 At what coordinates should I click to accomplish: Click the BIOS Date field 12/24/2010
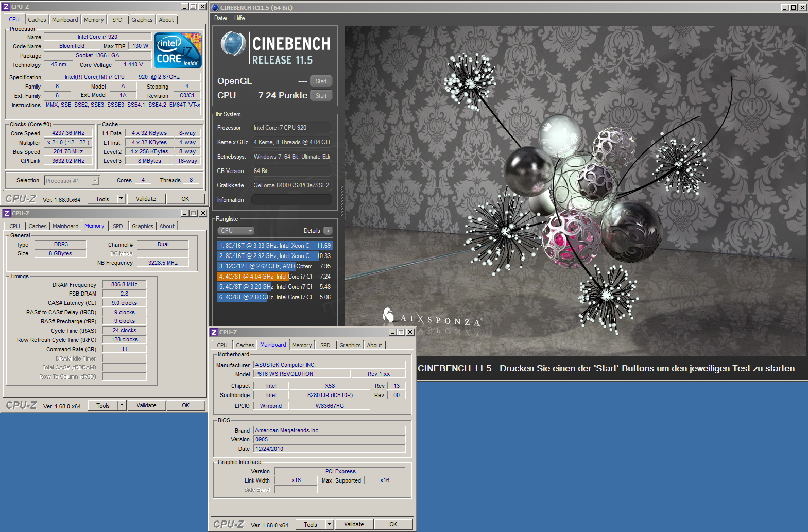330,449
